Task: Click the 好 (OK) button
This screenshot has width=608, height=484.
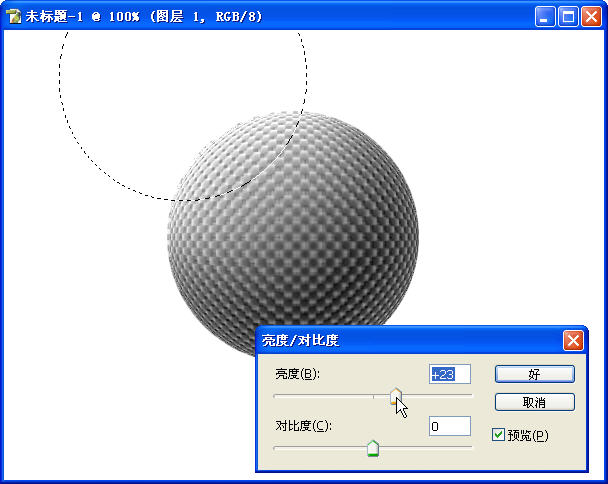Action: point(534,374)
